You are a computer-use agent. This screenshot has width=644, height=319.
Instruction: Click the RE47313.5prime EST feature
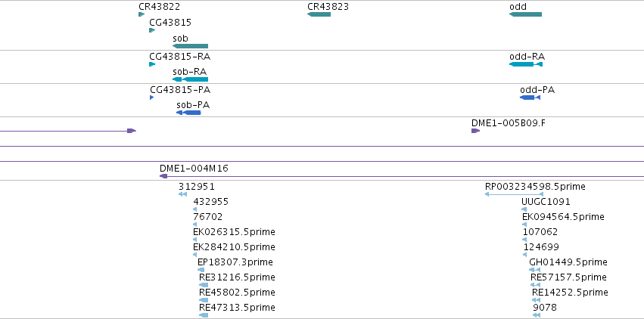(204, 315)
